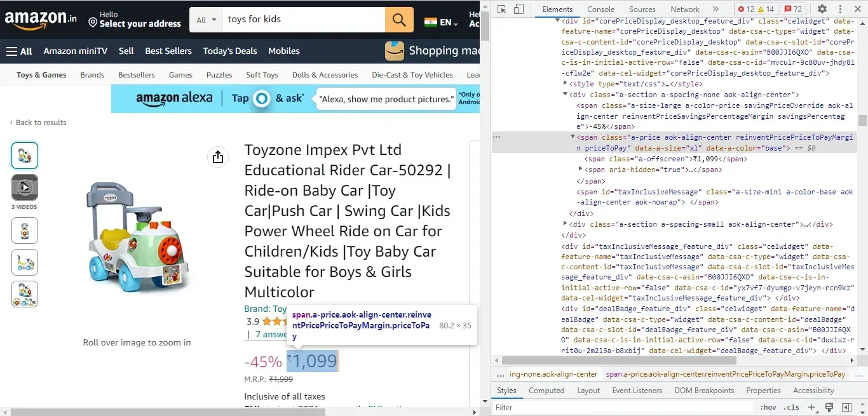
Task: Click the India flag language icon
Action: click(x=431, y=22)
